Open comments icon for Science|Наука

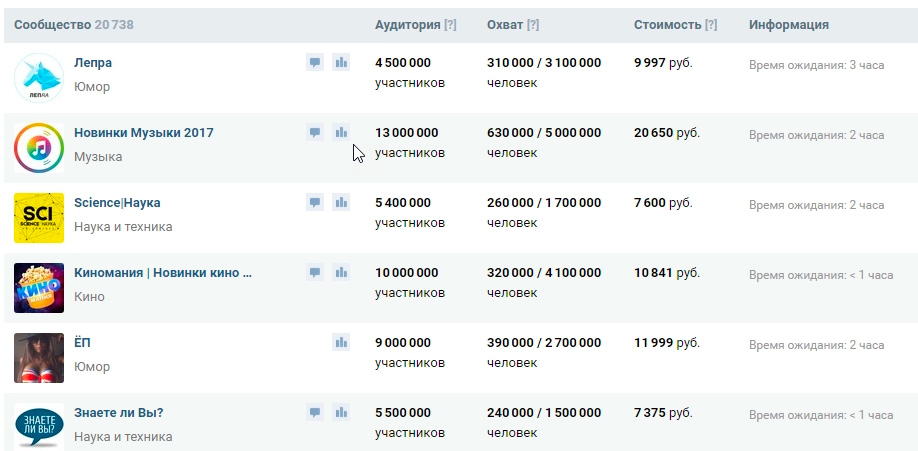coord(315,203)
